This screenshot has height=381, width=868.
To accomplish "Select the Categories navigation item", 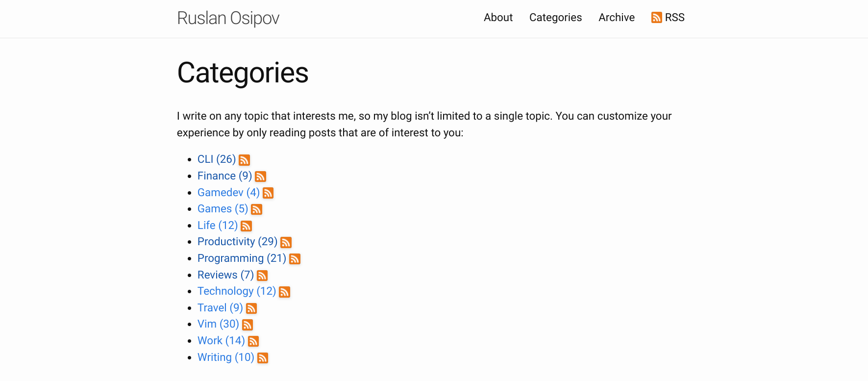I will (555, 17).
